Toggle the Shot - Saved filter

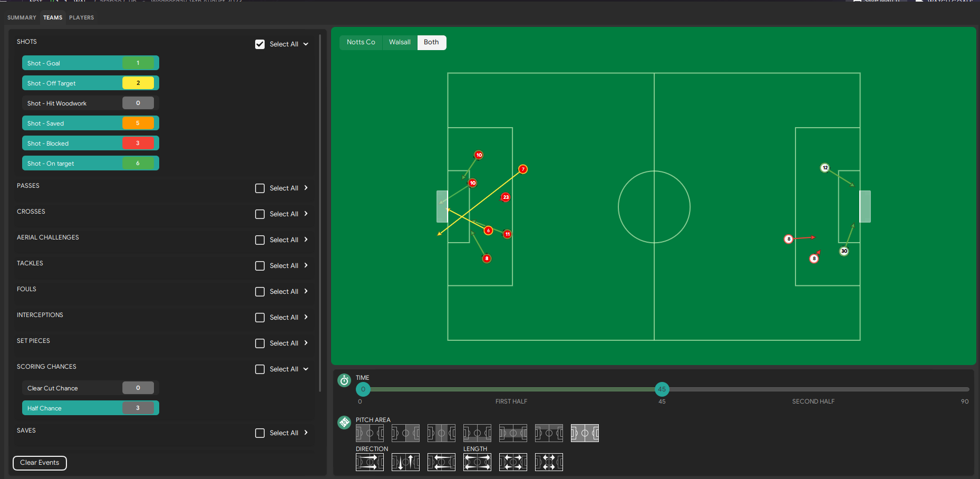91,123
